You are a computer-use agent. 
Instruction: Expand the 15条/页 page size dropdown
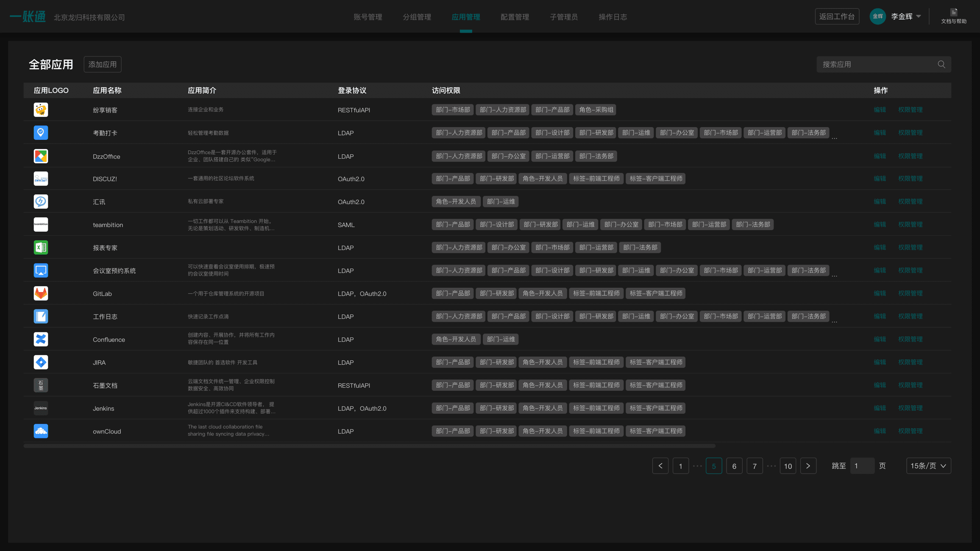928,466
